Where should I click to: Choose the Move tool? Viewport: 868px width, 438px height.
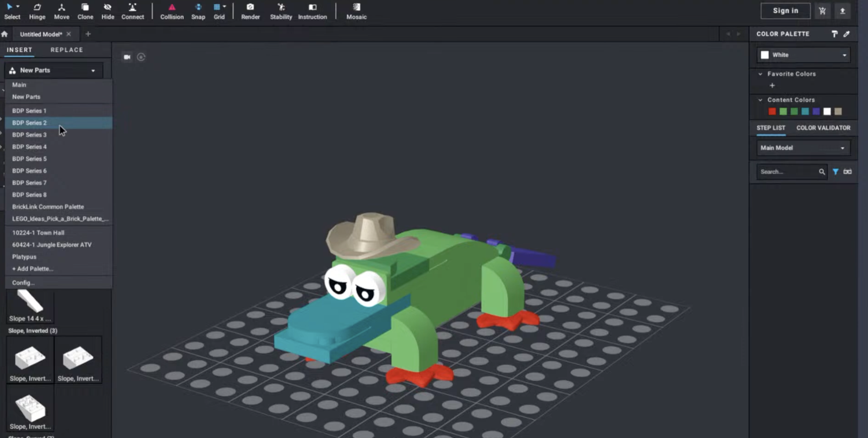(62, 11)
